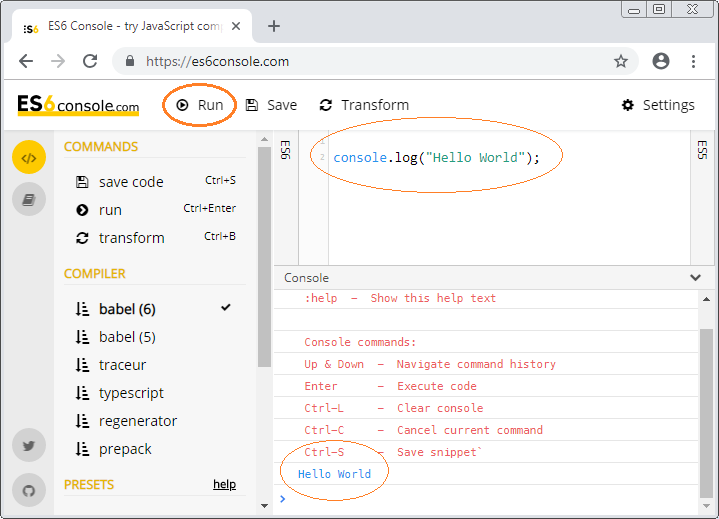Click the 'Up & Down – Navigate command history' line
719x519 pixels.
point(430,364)
